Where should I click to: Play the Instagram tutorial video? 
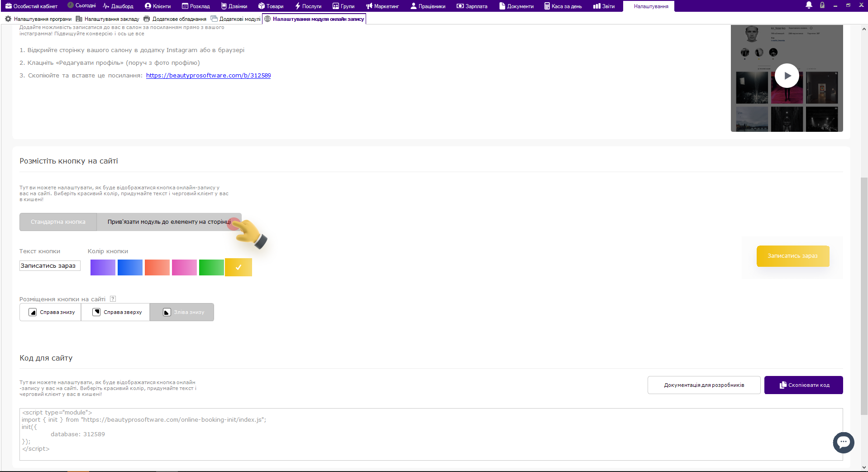[x=787, y=76]
